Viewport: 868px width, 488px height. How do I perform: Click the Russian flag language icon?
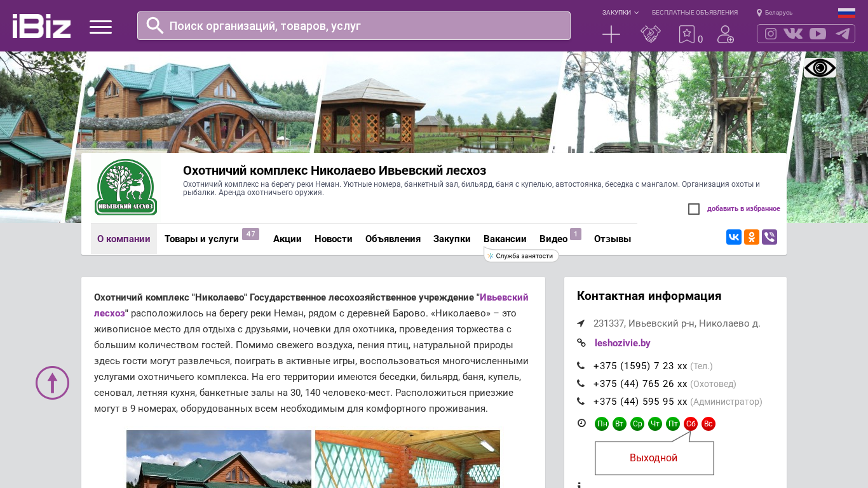coord(846,13)
